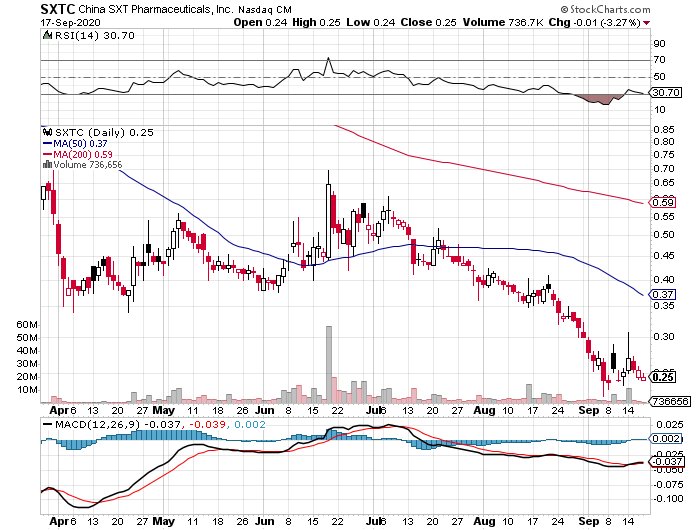Click the MACD(12,26,9) legend label
Screen dimensions: 700x530
click(97, 424)
